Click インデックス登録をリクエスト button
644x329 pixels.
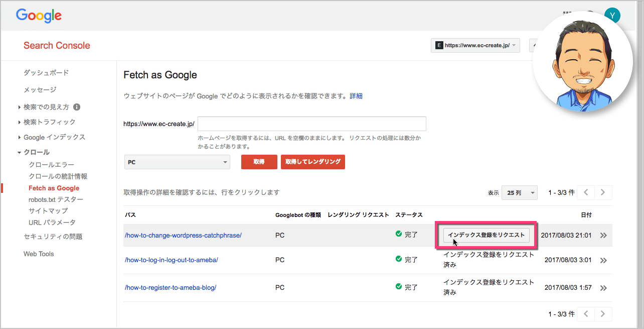pos(487,235)
